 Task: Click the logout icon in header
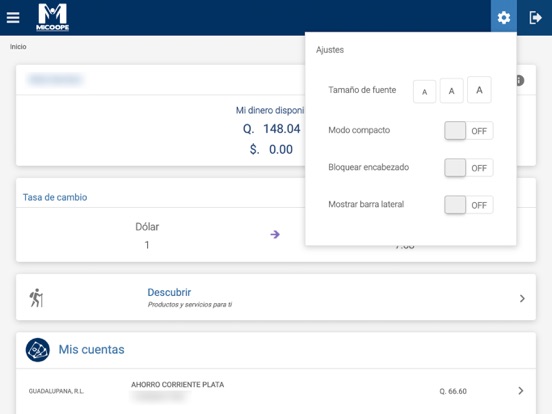click(535, 17)
